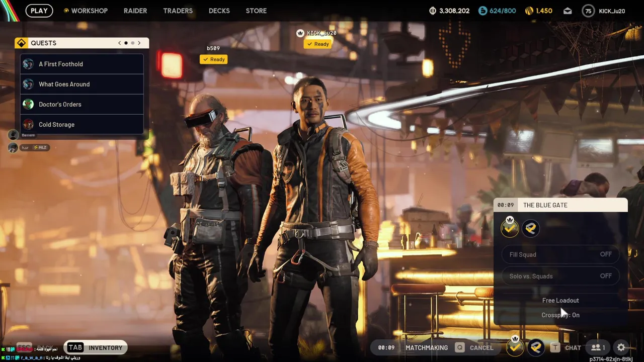Click the b509 Ready status badge
Viewport: 644px width, 362px height.
pos(214,59)
